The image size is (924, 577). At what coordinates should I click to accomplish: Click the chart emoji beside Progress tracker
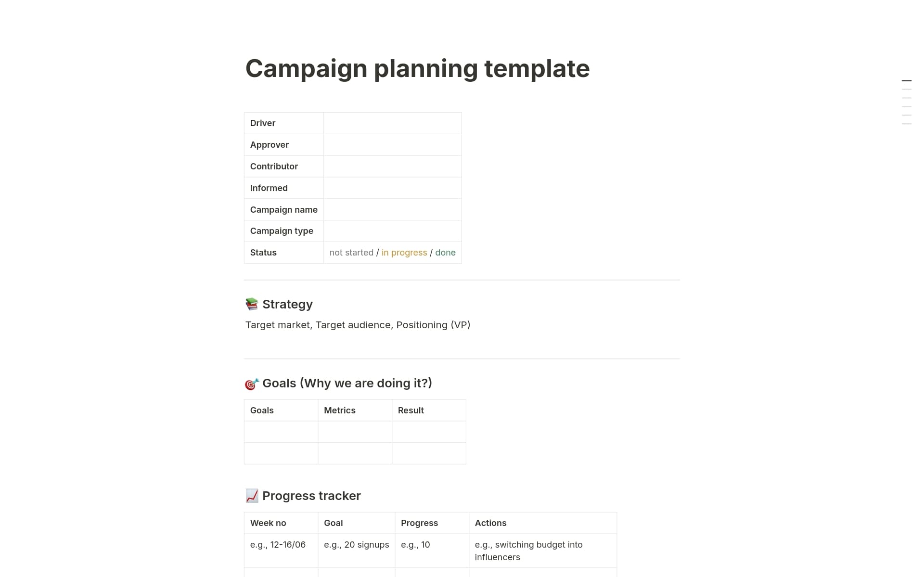point(252,496)
